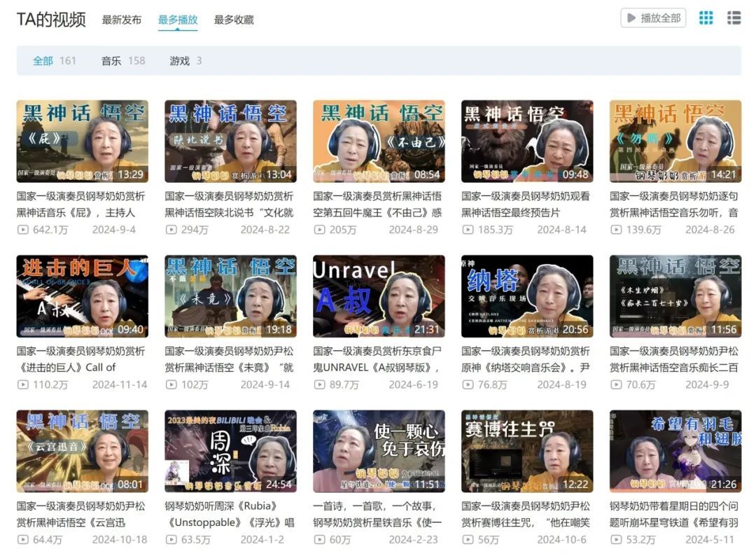Open the 纳塔 video thumbnail 20:56
Viewport: 756px width, 556px height.
(x=527, y=296)
